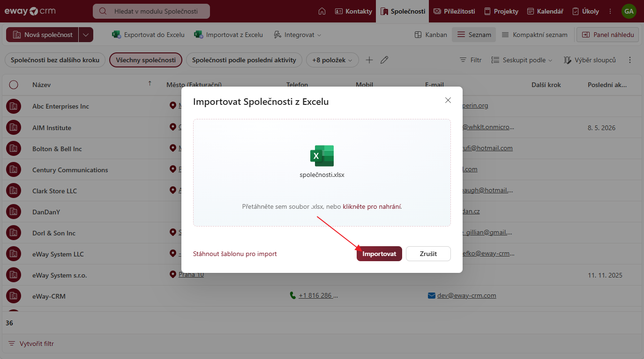
Task: Click Importovat z Excelu in the toolbar
Action: [228, 35]
